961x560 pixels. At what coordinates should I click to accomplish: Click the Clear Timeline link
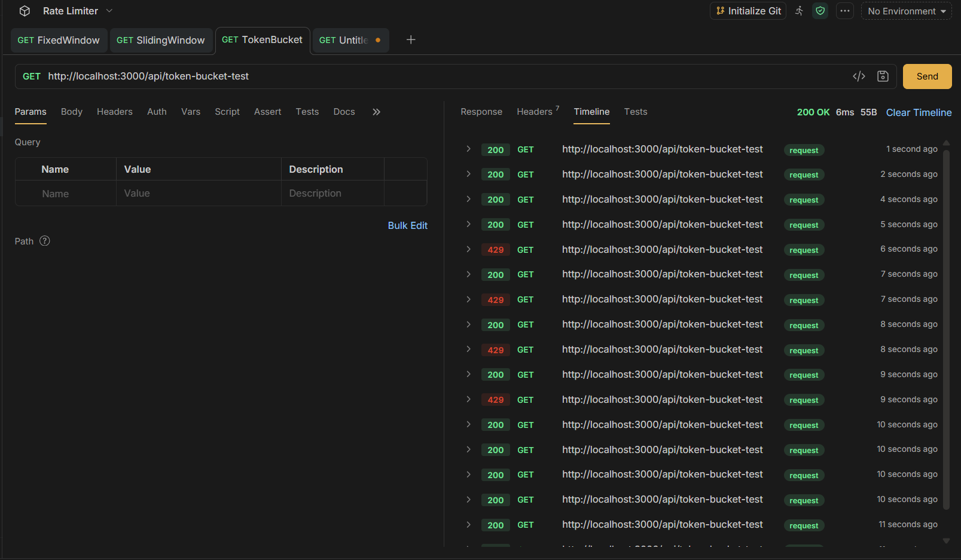click(919, 112)
